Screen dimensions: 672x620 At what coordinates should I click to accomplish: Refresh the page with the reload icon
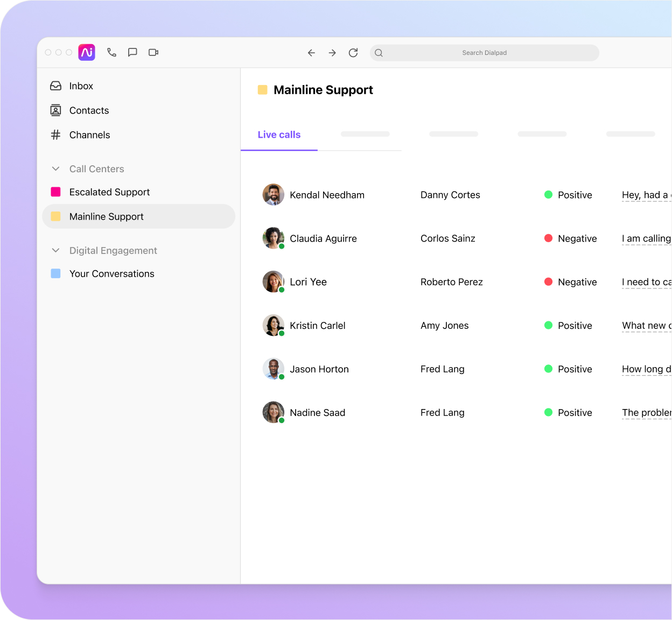[353, 53]
